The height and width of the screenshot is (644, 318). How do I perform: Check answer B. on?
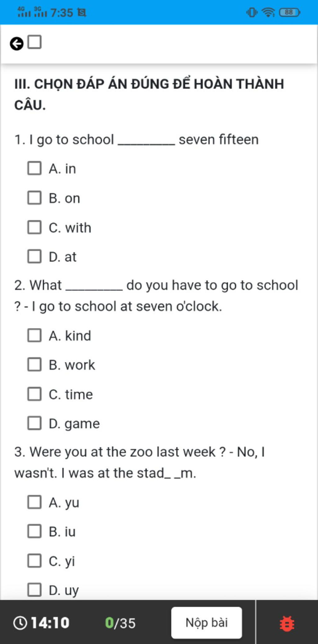tap(34, 198)
